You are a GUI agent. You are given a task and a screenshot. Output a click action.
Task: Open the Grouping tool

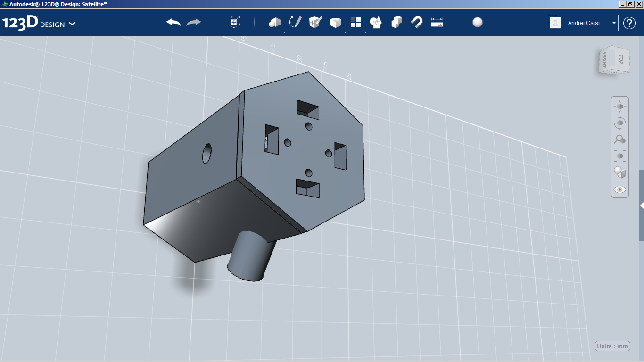click(376, 22)
